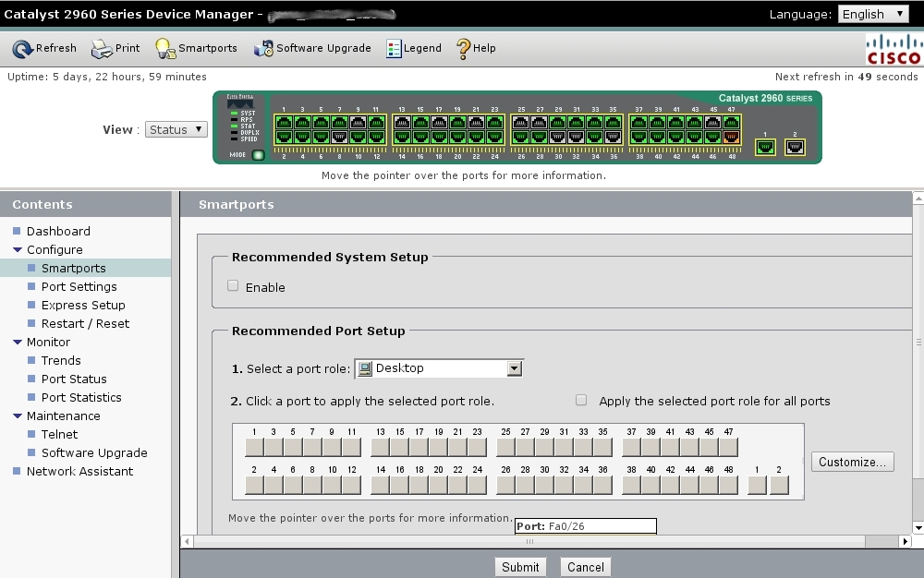Open Network Assistant in Contents

pyautogui.click(x=79, y=472)
